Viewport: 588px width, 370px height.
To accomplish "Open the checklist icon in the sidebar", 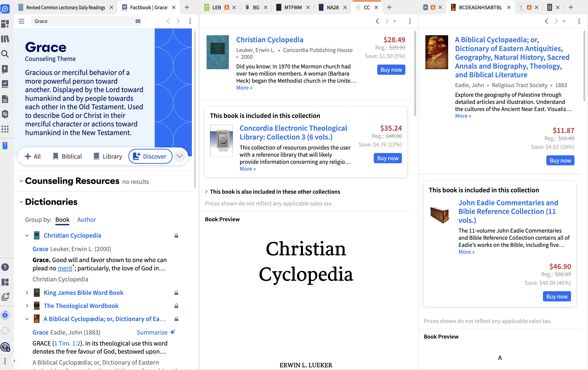I will pos(5,84).
